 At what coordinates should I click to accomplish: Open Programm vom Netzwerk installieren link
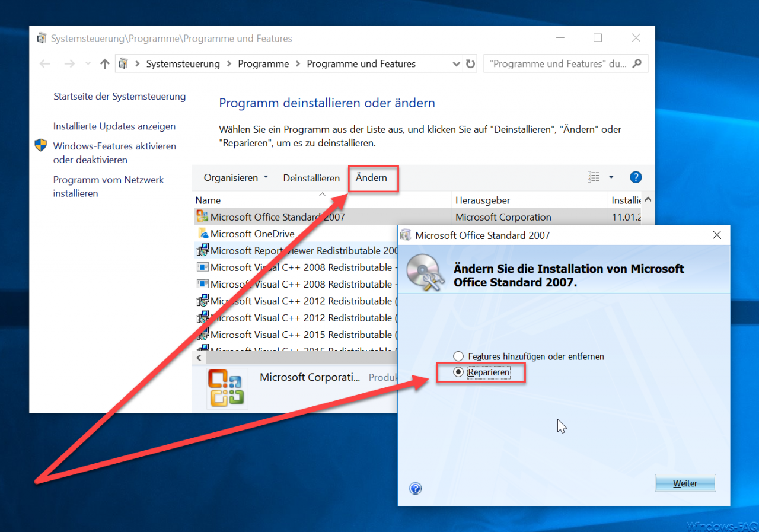click(109, 186)
